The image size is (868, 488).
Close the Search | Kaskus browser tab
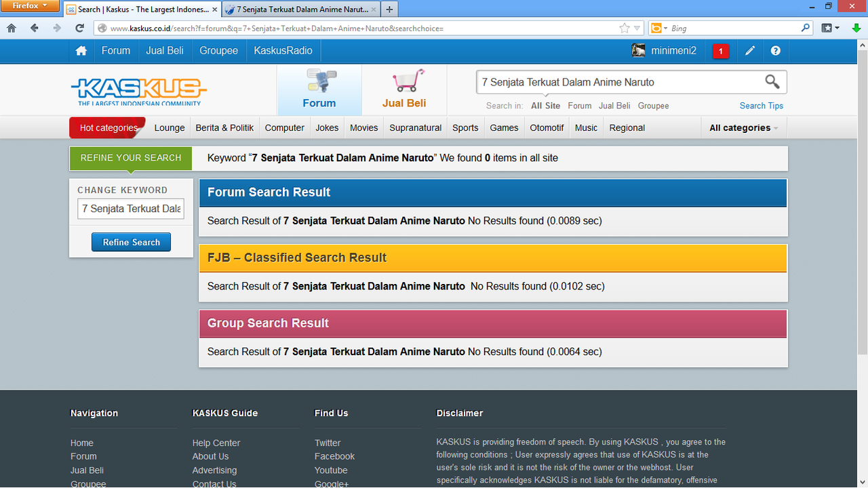[x=214, y=9]
